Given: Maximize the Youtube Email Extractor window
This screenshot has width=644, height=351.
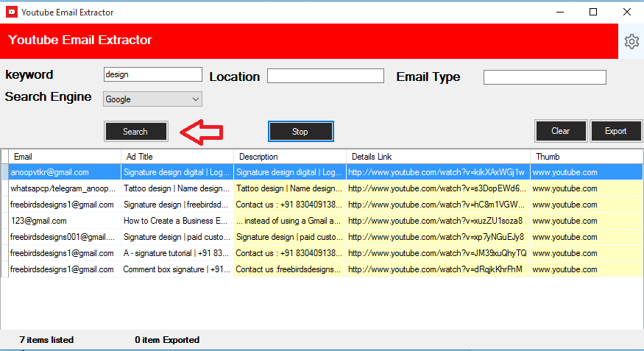Looking at the screenshot, I should pos(593,12).
